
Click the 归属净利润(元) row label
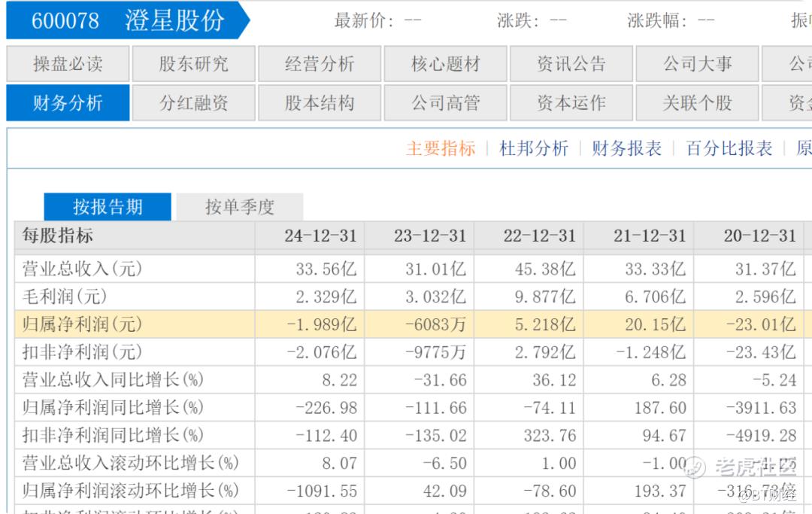82,324
